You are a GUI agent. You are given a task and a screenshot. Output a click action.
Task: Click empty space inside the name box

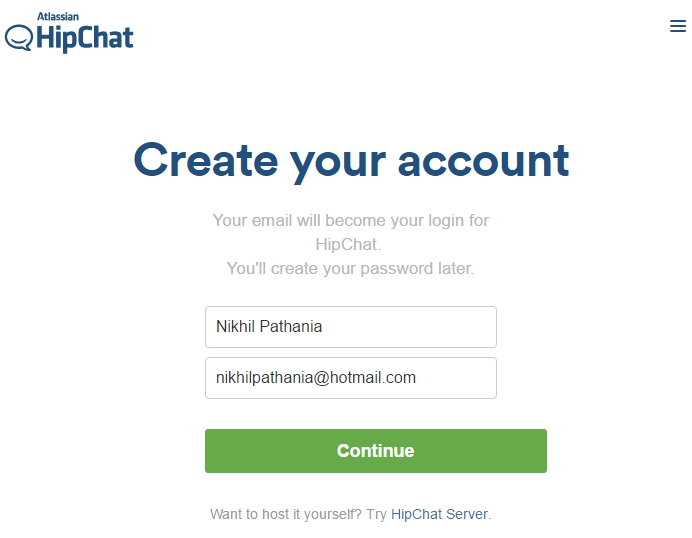click(410, 327)
